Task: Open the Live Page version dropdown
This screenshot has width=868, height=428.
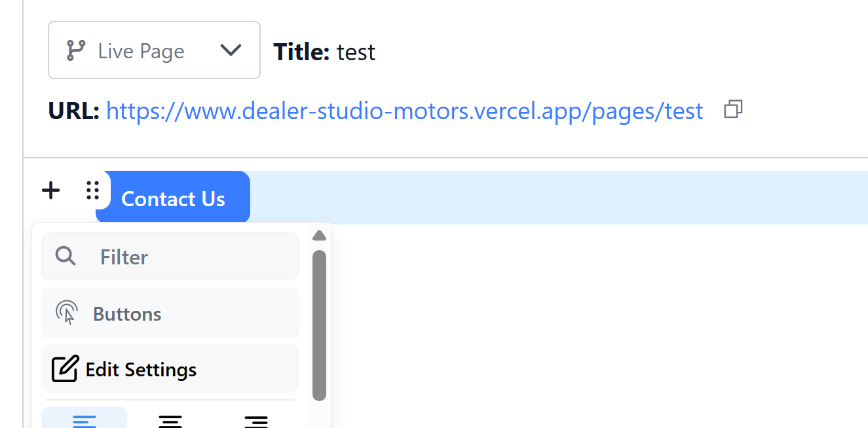Action: point(154,50)
